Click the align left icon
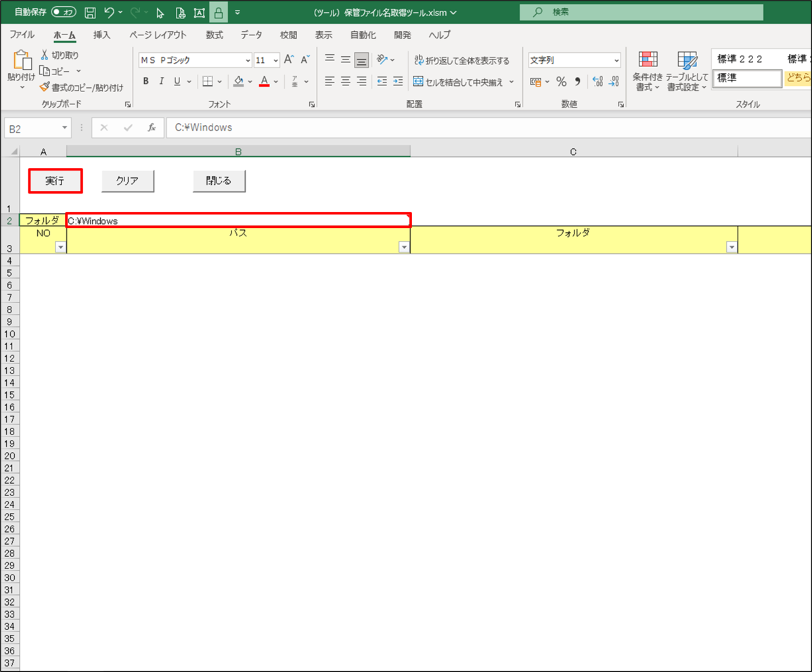 coord(330,81)
